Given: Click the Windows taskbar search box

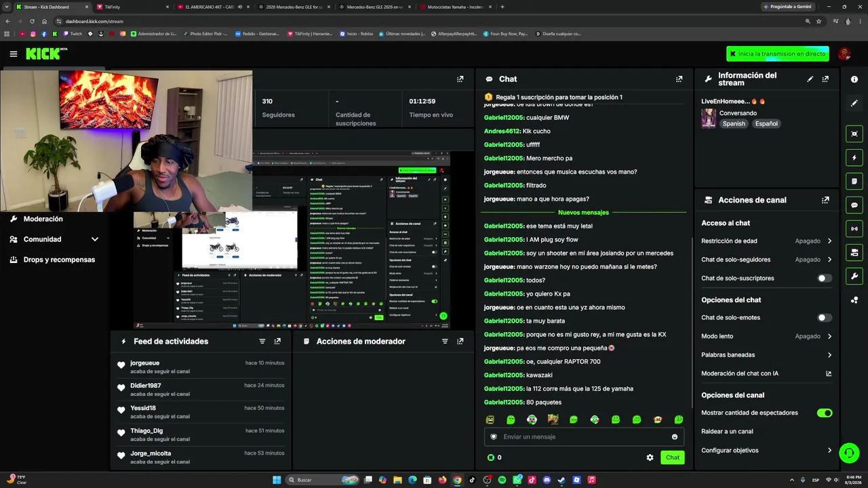Looking at the screenshot, I should coord(322,480).
